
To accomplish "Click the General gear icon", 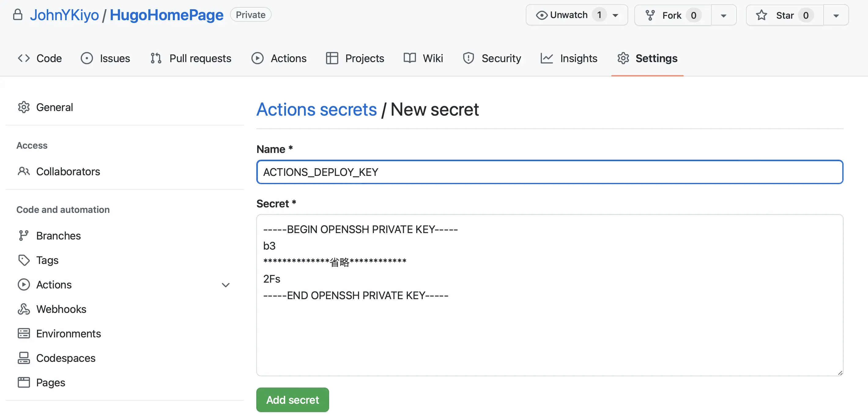I will point(24,107).
